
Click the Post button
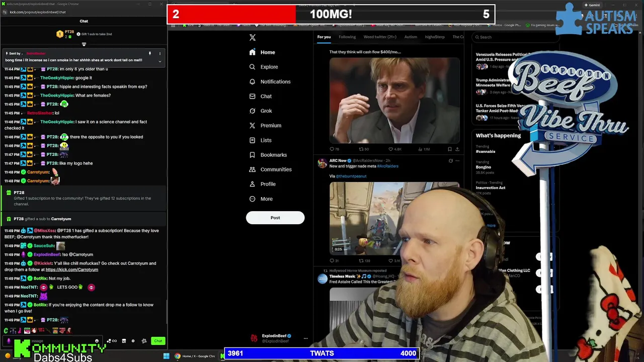coord(275,218)
